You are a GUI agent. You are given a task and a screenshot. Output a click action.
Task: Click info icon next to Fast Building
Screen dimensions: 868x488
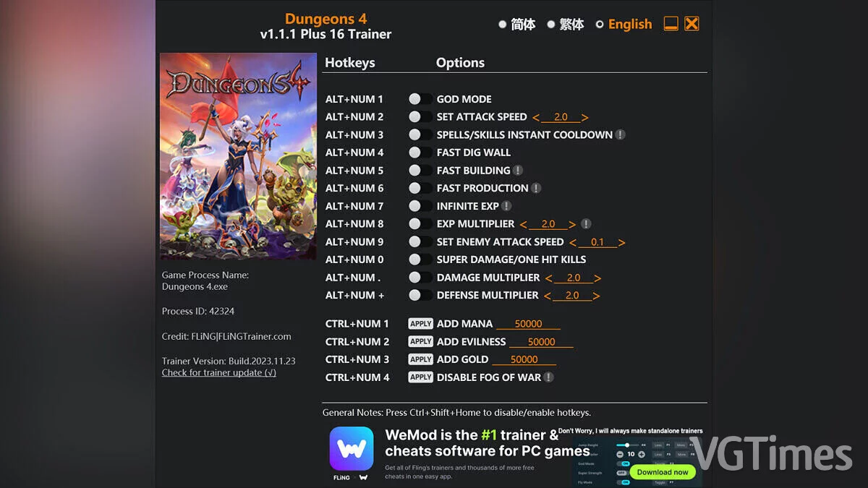[518, 171]
